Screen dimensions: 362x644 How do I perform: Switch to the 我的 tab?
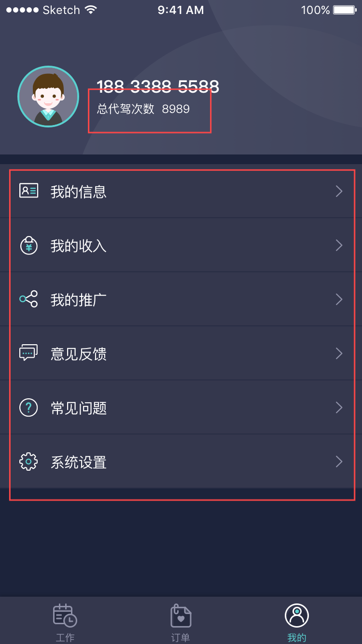[x=296, y=623]
